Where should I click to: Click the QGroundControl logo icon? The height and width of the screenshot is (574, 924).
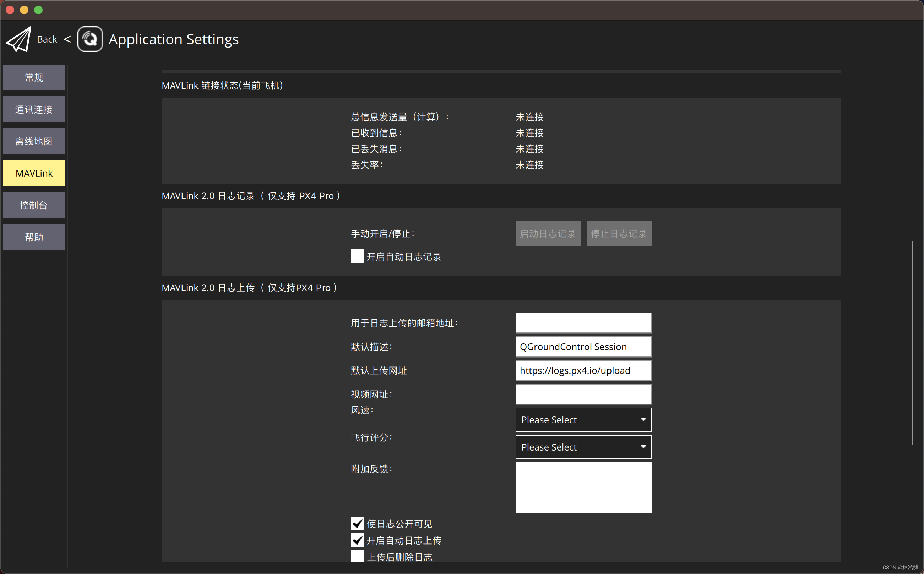point(89,39)
